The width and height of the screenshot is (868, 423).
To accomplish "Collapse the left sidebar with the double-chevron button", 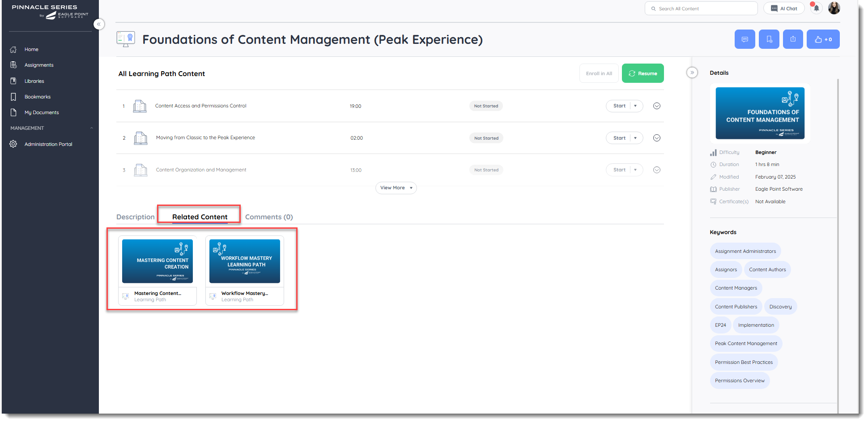I will [x=99, y=24].
